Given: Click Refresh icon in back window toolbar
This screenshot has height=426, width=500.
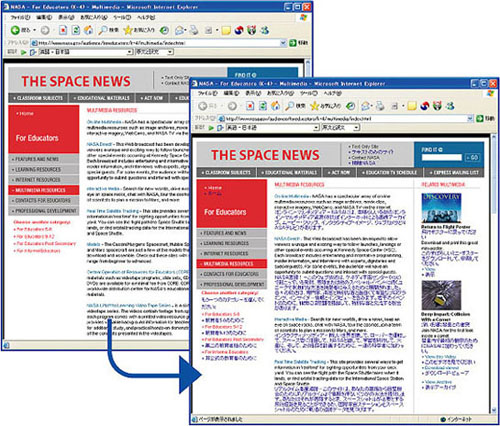Looking at the screenshot, I should [x=76, y=30].
